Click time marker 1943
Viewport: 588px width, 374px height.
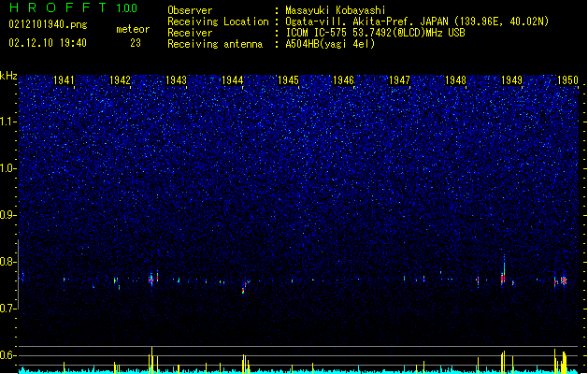pos(176,80)
